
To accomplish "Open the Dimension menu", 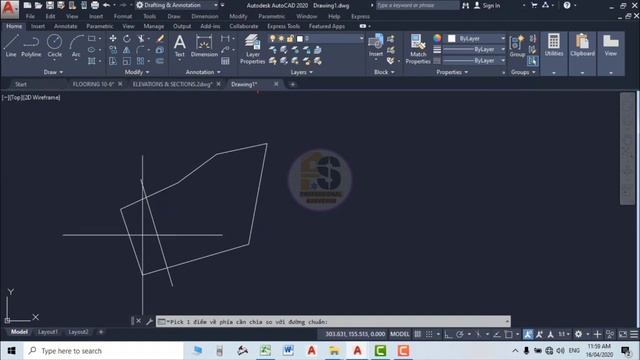I will tap(204, 16).
